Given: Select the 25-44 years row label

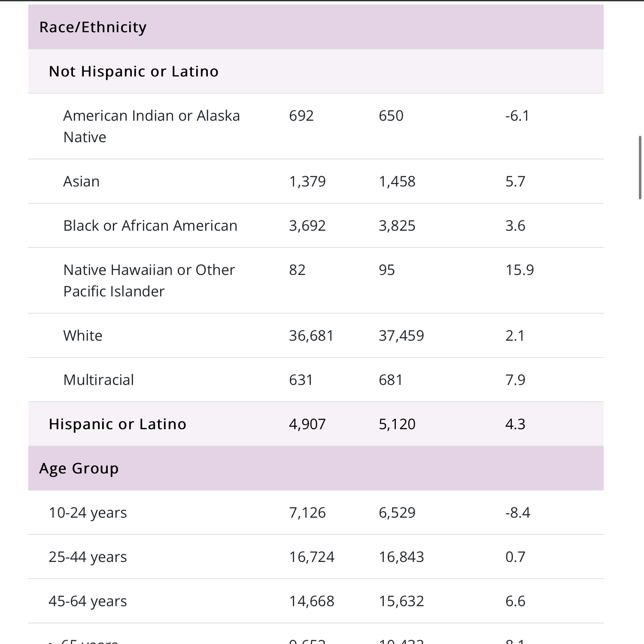Looking at the screenshot, I should point(88,557).
